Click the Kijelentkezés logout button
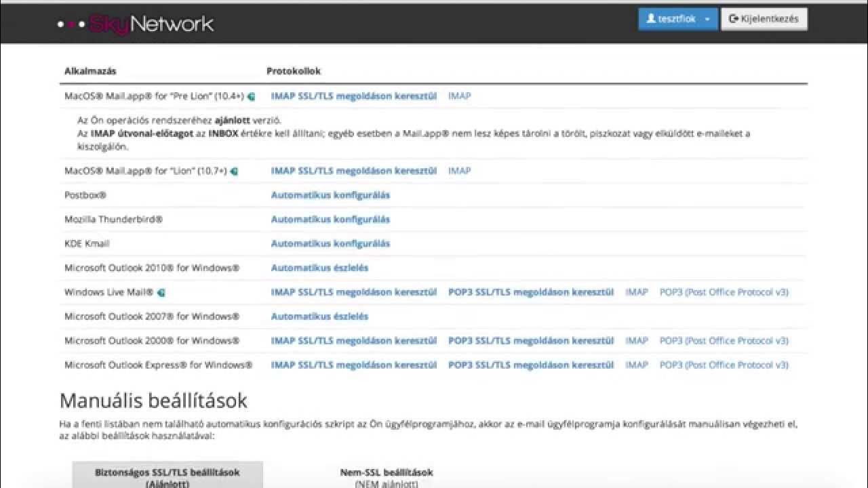868x488 pixels. click(764, 19)
